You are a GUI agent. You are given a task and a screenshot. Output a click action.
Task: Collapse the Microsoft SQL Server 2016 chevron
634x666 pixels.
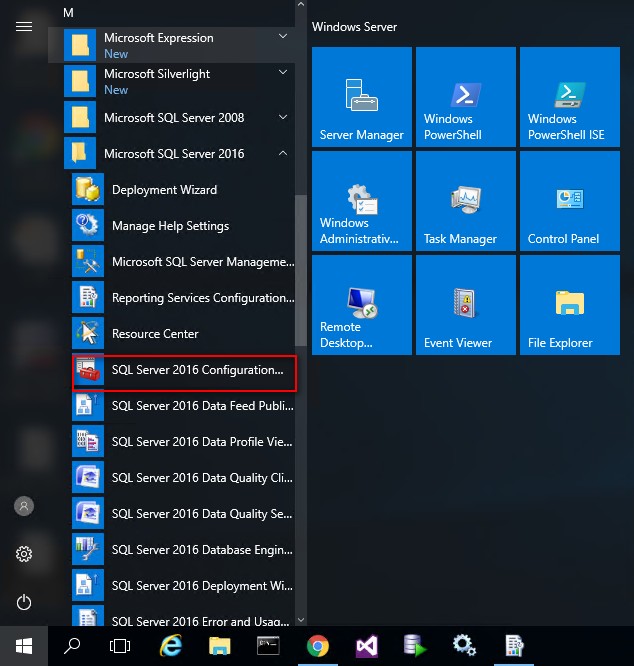point(283,153)
